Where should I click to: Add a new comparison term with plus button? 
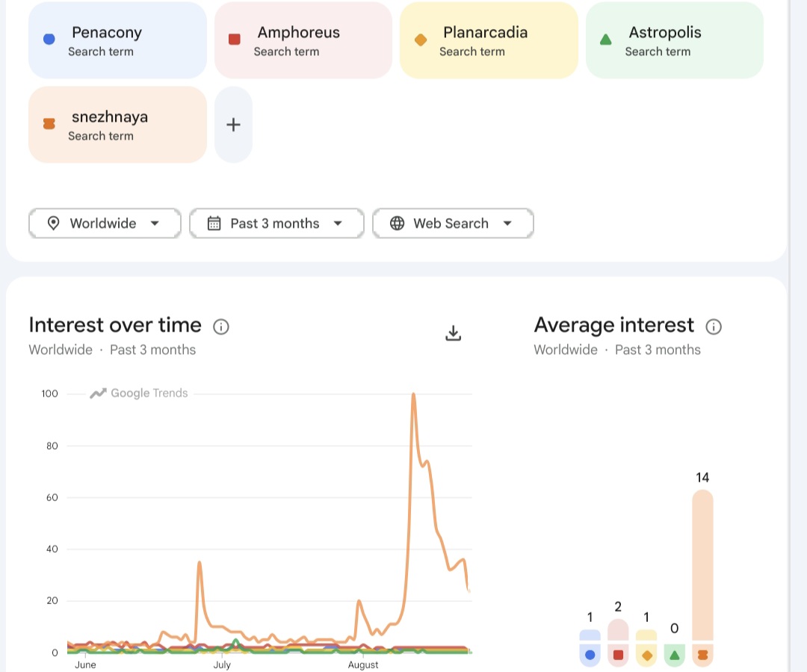[233, 125]
